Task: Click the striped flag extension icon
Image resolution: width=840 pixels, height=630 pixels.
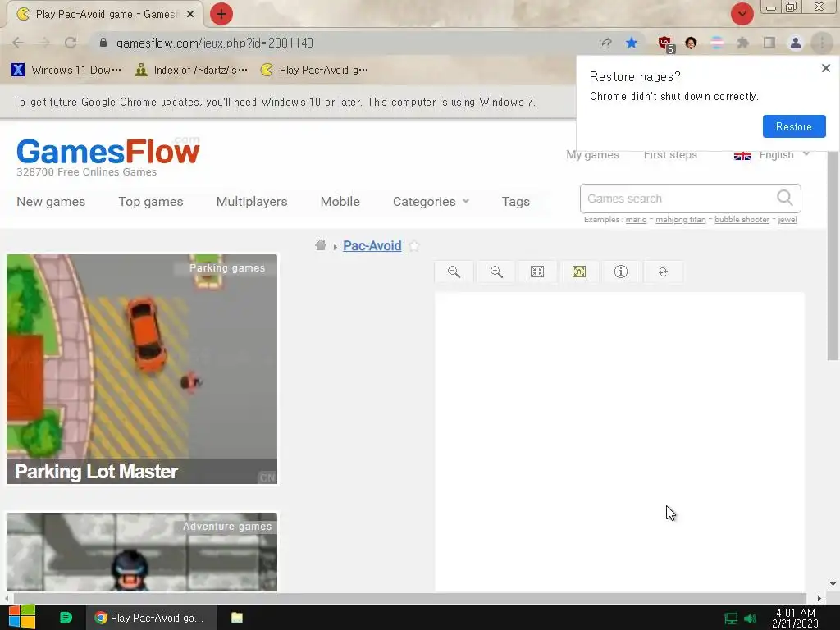Action: click(717, 43)
